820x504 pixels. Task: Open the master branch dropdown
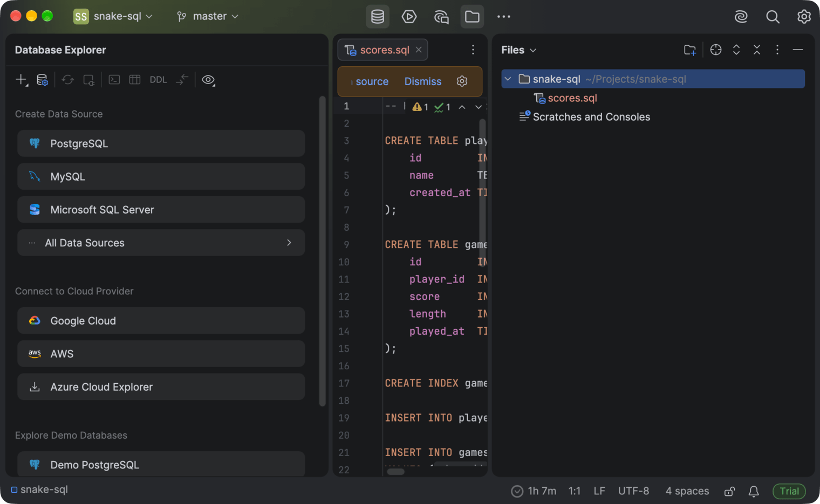point(208,17)
